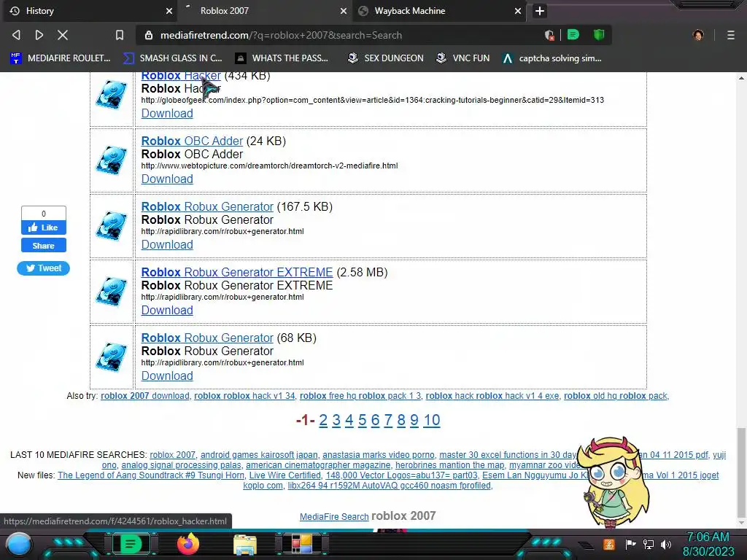Open the green browser icon on taskbar
The width and height of the screenshot is (747, 560).
(130, 544)
